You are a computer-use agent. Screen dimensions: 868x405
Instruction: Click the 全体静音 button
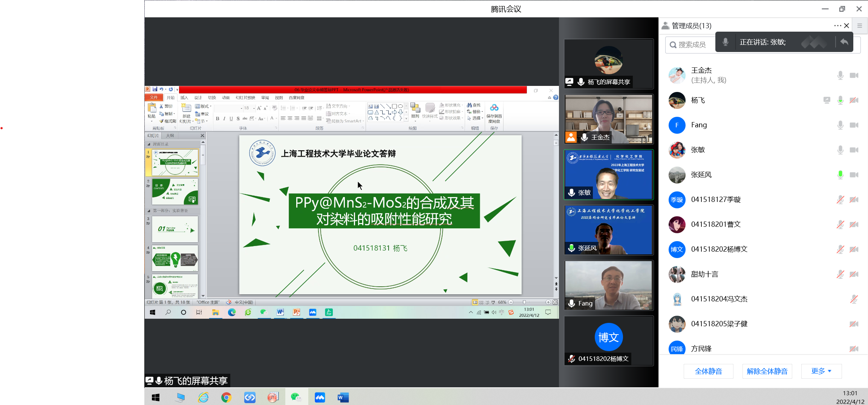(708, 371)
